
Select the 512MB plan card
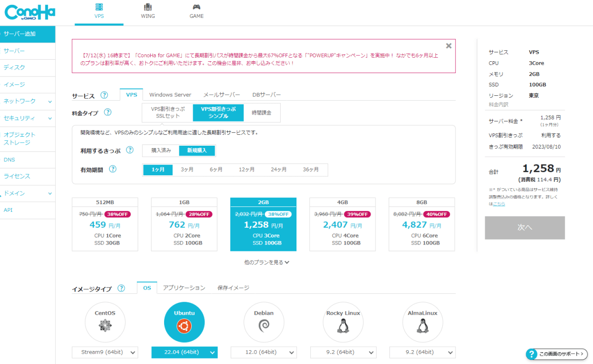coord(105,224)
